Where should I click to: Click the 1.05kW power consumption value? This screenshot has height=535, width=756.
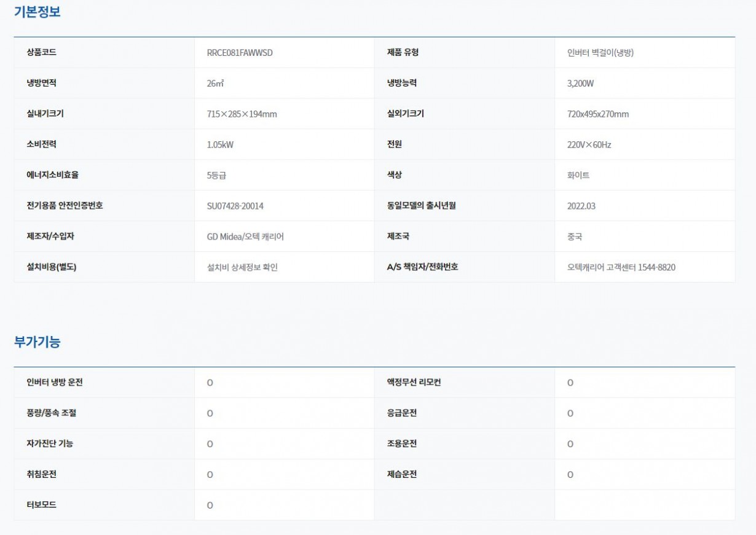click(x=220, y=145)
